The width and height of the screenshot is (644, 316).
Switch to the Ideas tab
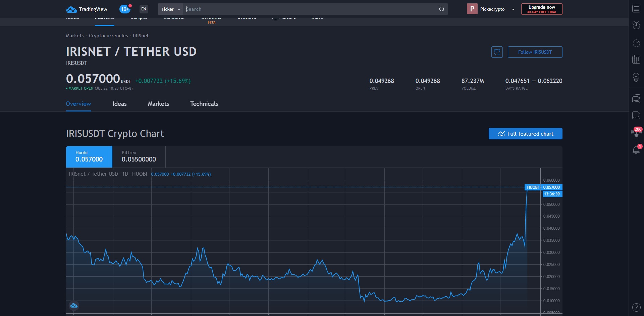(120, 104)
